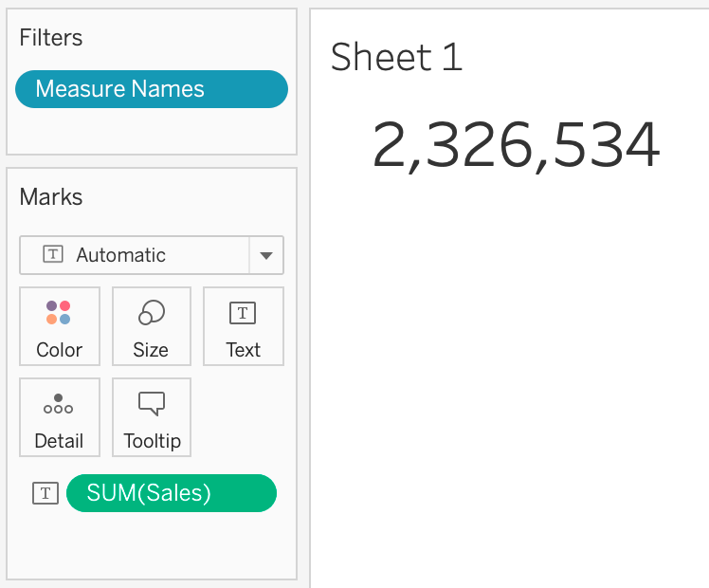Click the Color dots icon on Marks card

[59, 313]
